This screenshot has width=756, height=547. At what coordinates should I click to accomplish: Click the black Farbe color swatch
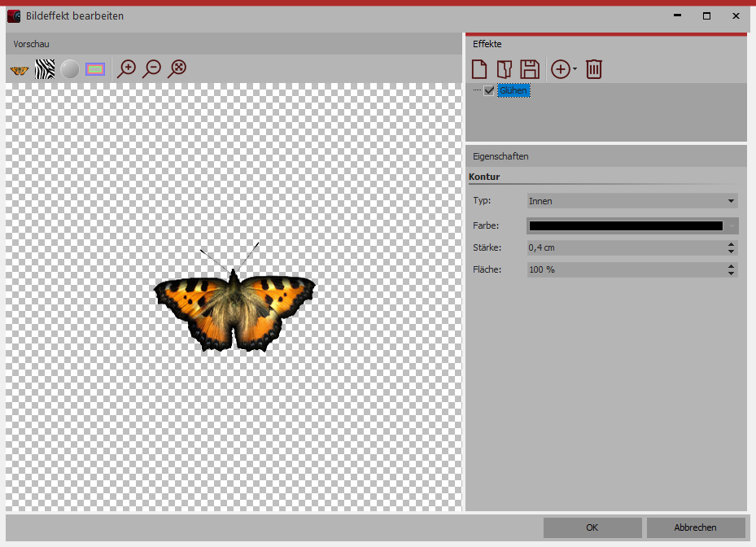tap(625, 225)
